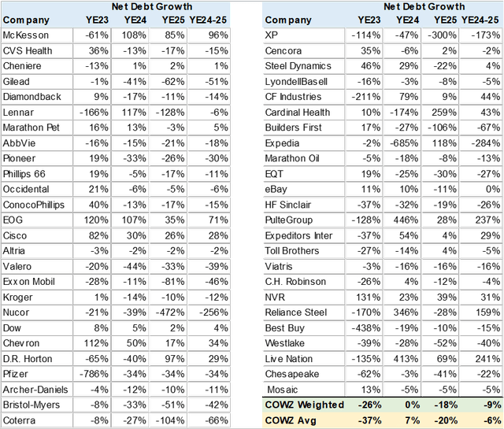The image size is (504, 429).
Task: Click right table Net Debt Growth title
Action: 424,6
